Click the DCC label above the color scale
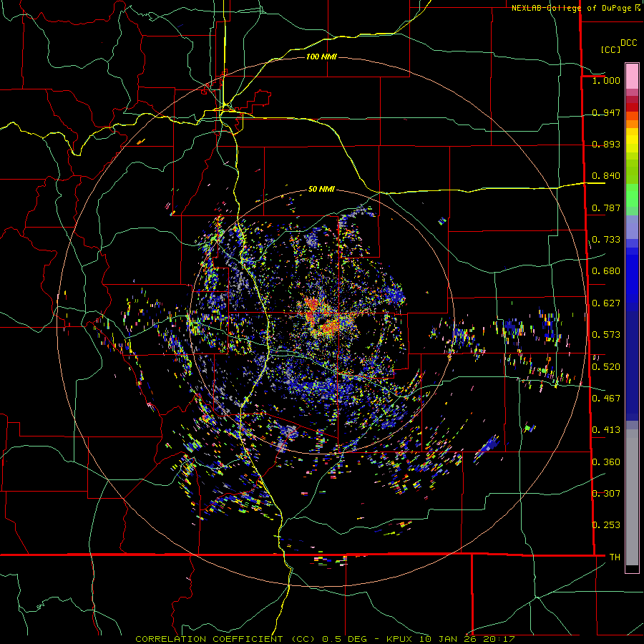The height and width of the screenshot is (644, 644). click(628, 43)
